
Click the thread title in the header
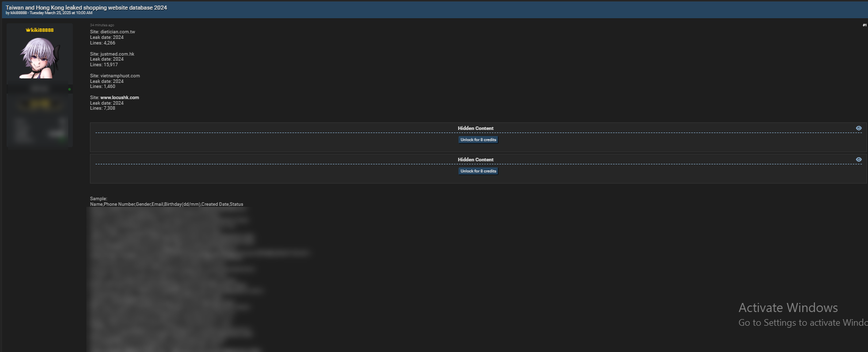tap(86, 8)
